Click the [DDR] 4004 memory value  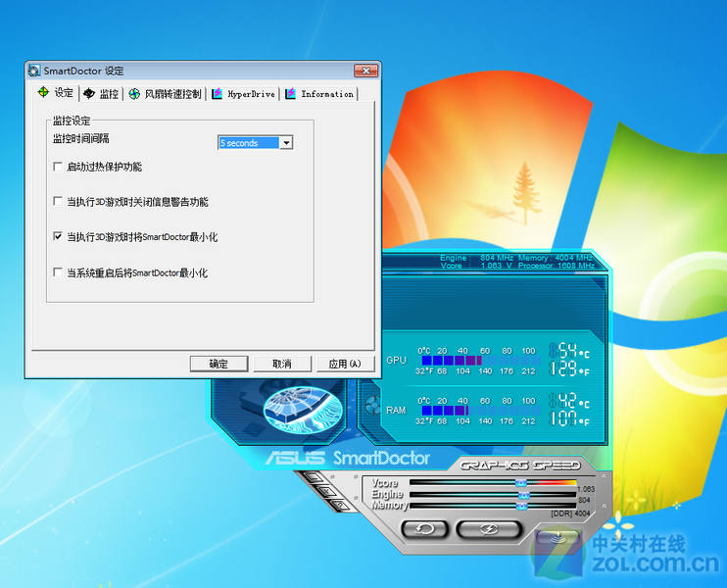[x=570, y=514]
